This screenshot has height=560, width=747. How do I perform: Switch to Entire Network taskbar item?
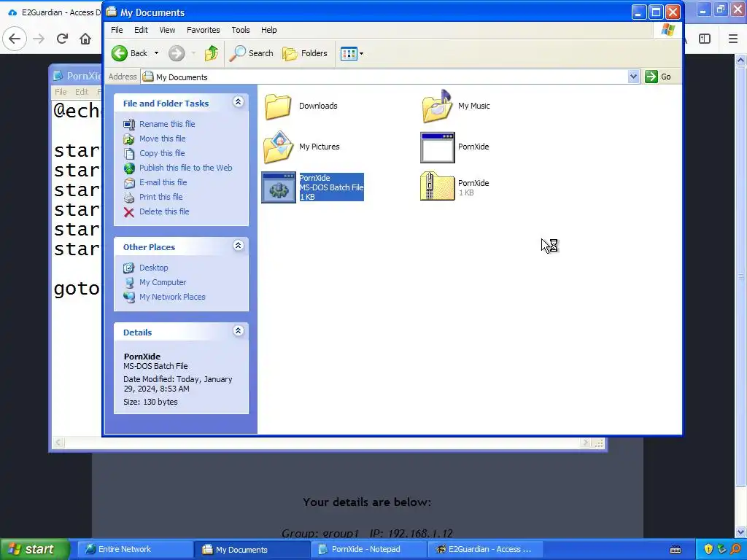click(x=134, y=550)
